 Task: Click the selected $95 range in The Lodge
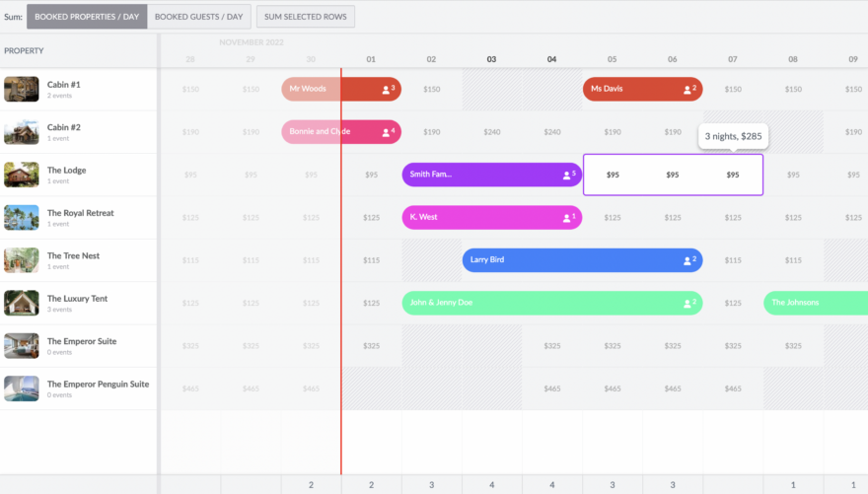pos(673,175)
